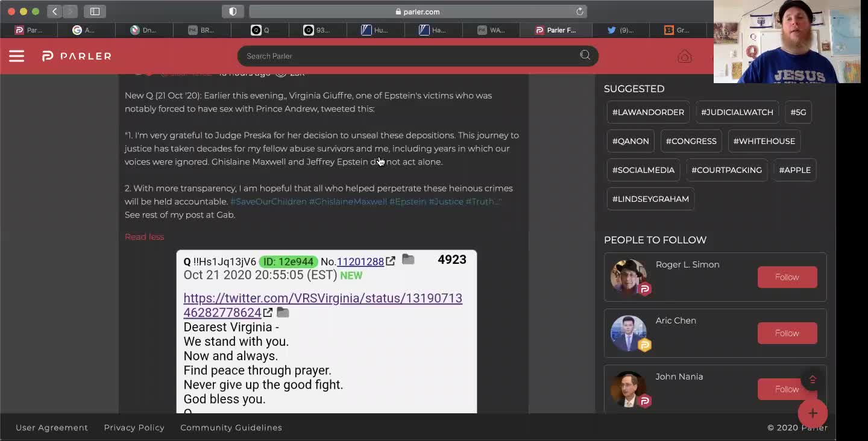Screen dimensions: 868x441
Task: Open the Privacy Policy link
Action: [134, 427]
